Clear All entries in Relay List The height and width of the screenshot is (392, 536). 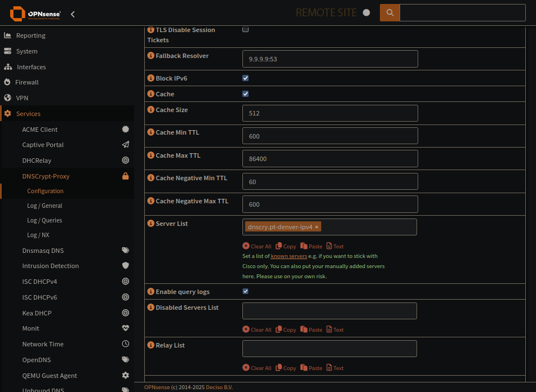[257, 368]
